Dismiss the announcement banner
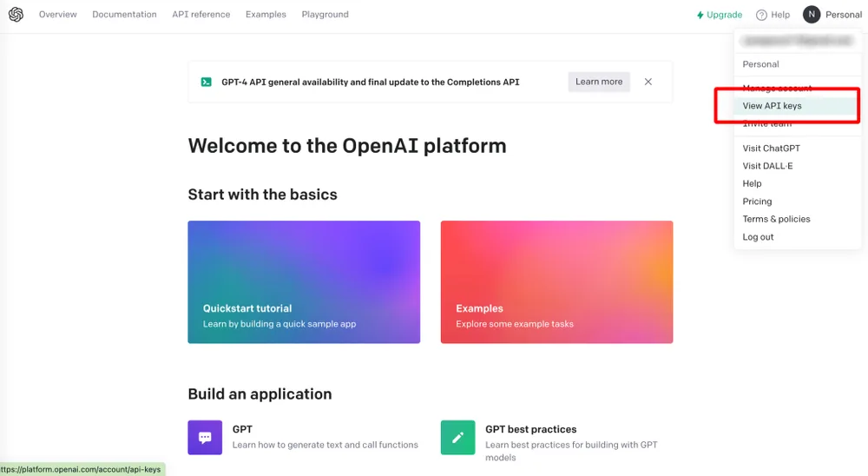Screen dimensions: 868x476 point(648,82)
